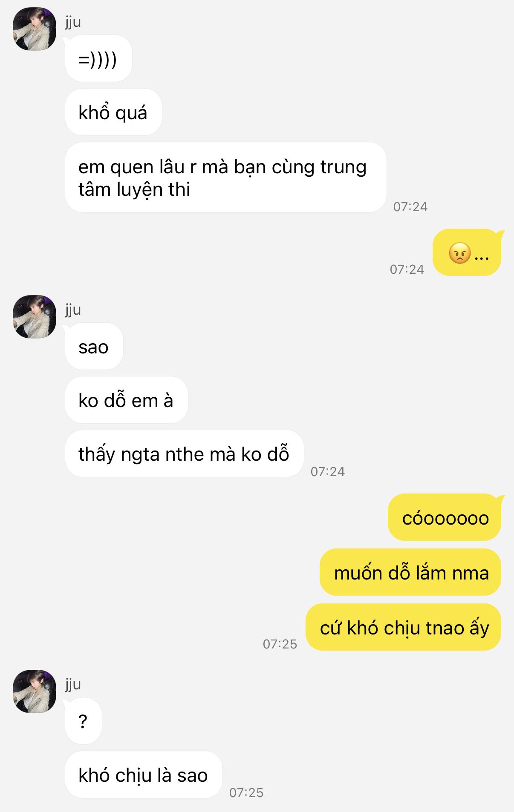The width and height of the screenshot is (514, 812).
Task: Tap the "cứ khó chịu tnao ấy" message
Action: [404, 627]
